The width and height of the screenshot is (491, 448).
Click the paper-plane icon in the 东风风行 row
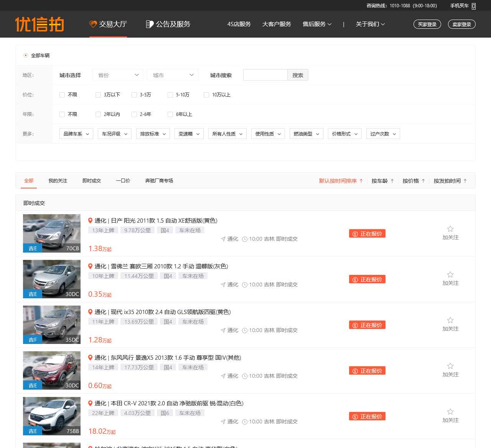223,376
